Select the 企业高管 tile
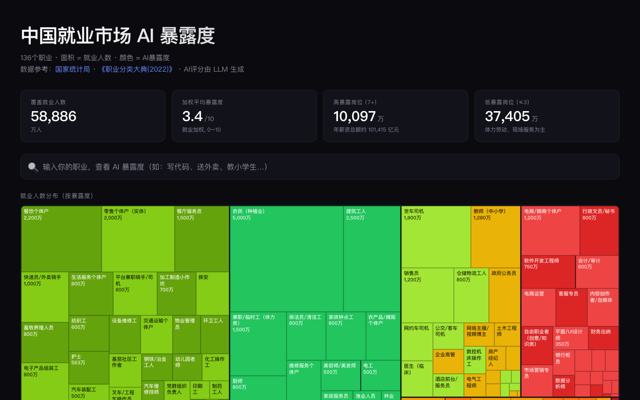640x400 pixels. click(x=448, y=361)
